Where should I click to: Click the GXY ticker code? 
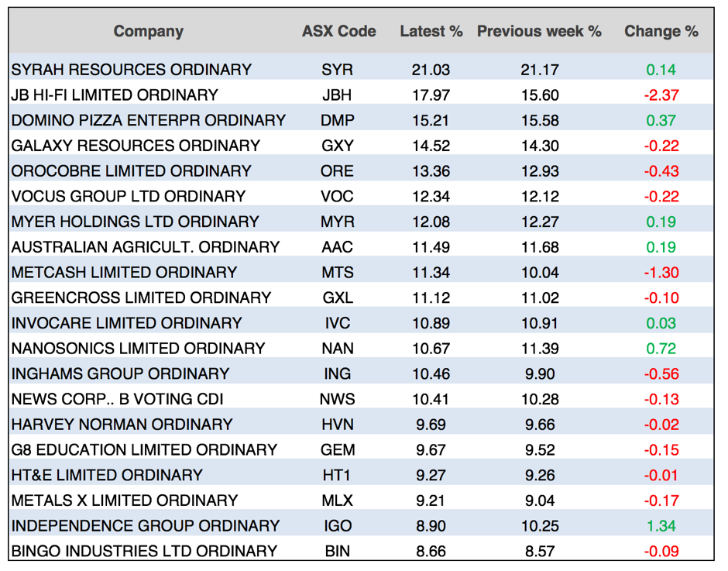pos(337,146)
